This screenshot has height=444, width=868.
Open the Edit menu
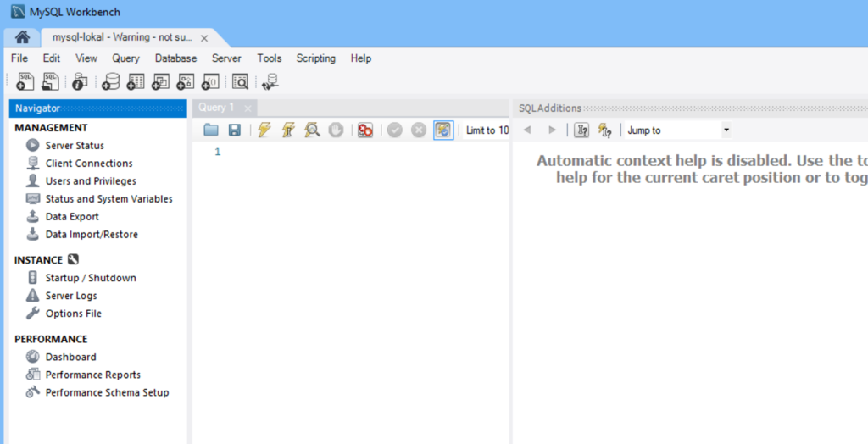point(52,58)
